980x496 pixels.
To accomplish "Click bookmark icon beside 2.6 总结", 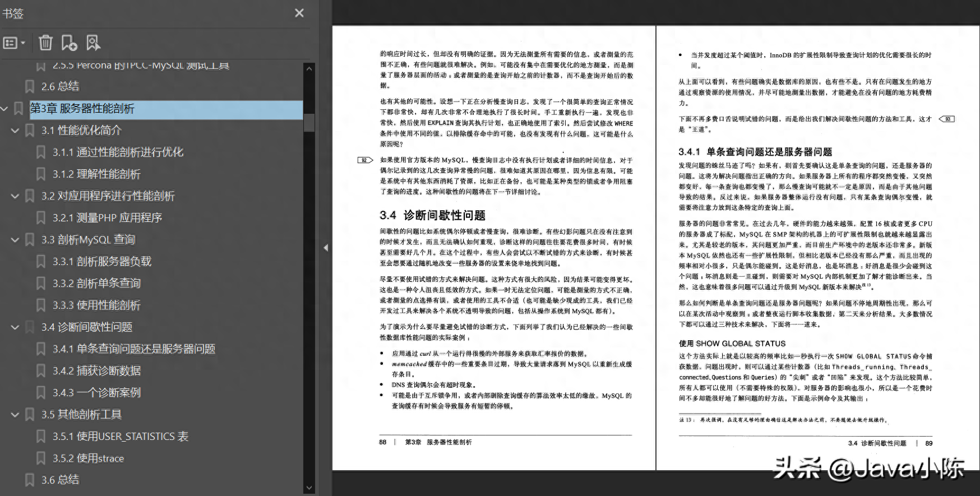I will tap(30, 86).
